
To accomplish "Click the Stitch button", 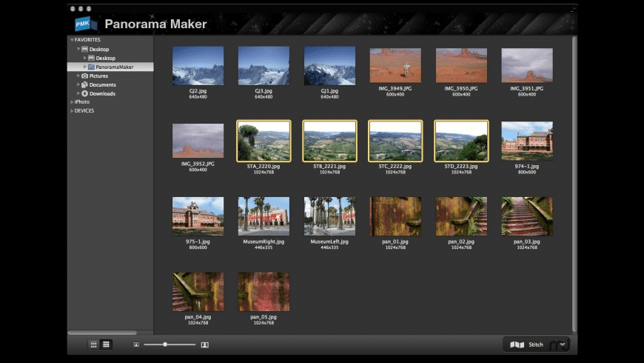I will 529,344.
